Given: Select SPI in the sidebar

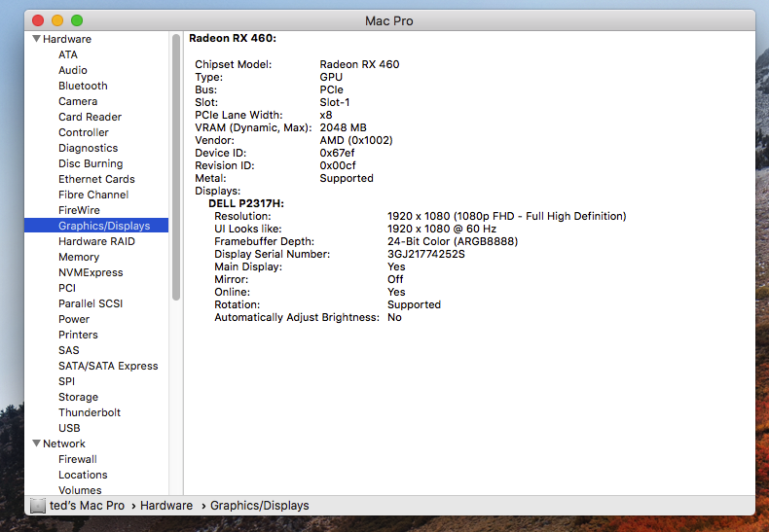Looking at the screenshot, I should [x=67, y=381].
